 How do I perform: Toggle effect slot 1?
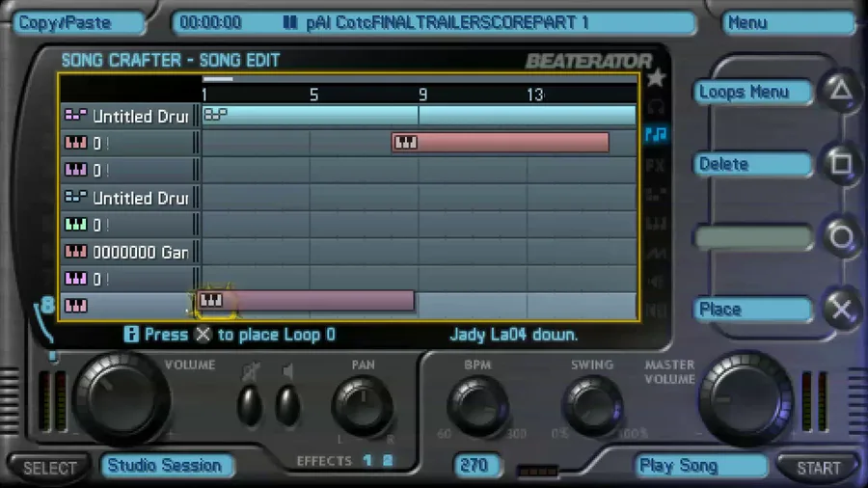[367, 460]
